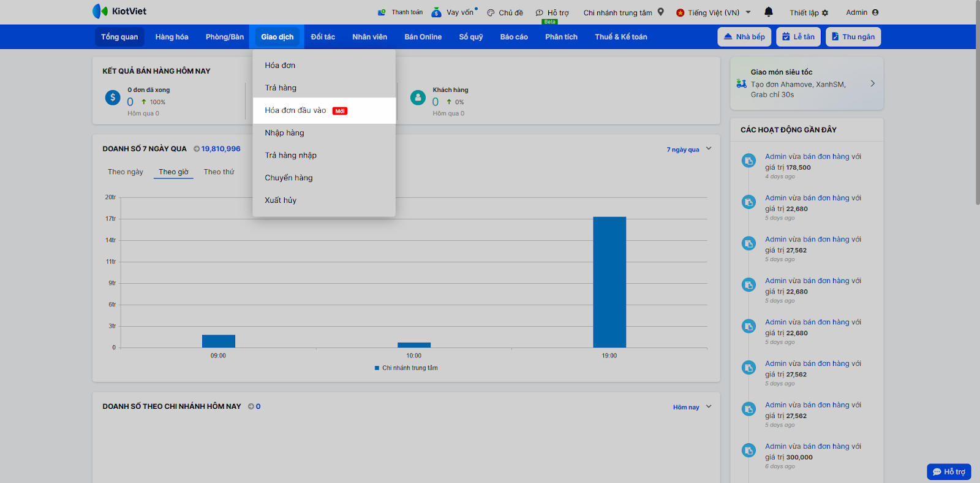Click the Giao dịch navigation tab
Viewport: 980px width, 483px height.
point(277,37)
